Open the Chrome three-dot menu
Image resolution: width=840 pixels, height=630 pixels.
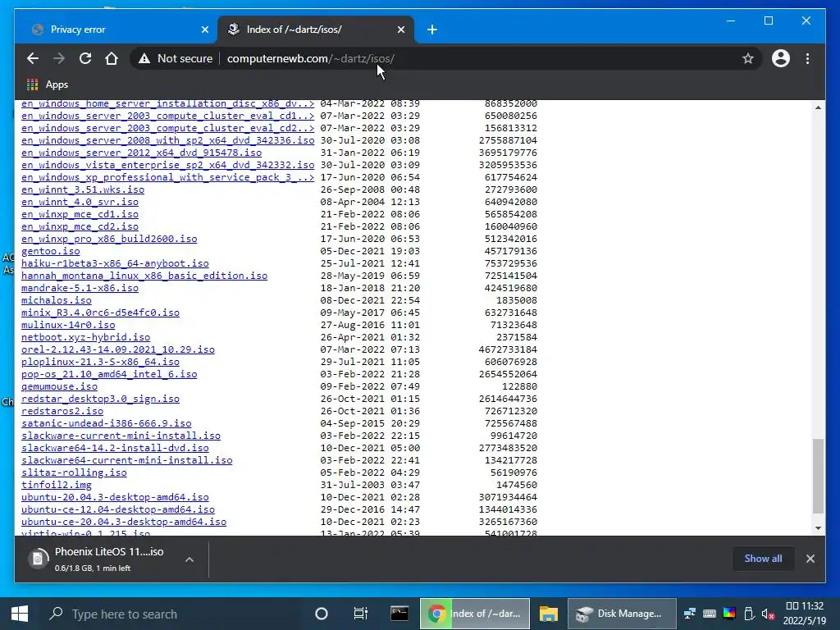(807, 58)
